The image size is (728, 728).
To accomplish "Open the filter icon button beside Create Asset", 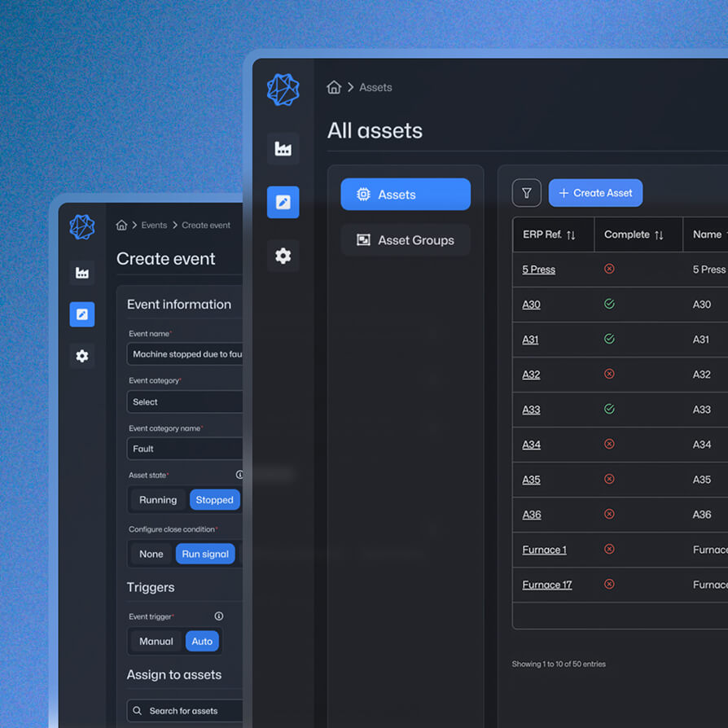I will pyautogui.click(x=526, y=193).
